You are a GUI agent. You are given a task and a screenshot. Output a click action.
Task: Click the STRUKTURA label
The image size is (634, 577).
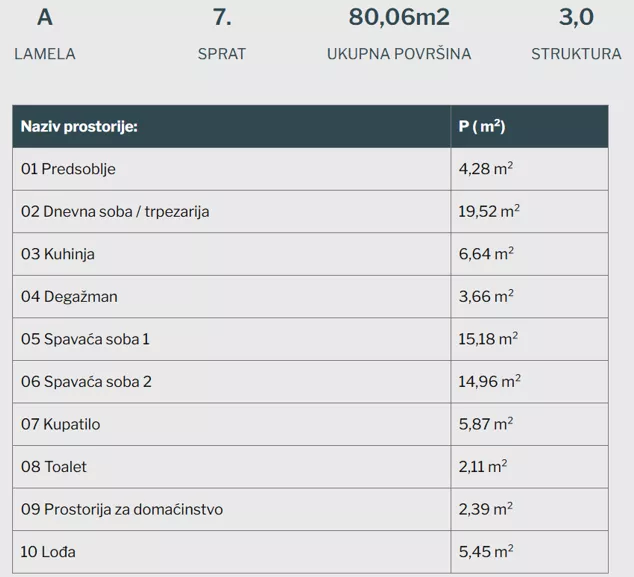(576, 54)
